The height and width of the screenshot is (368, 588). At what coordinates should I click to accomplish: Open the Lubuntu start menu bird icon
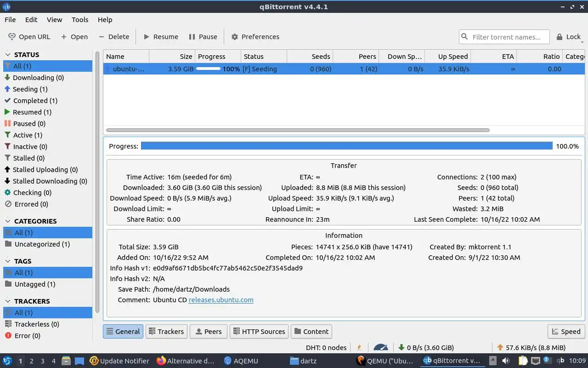7,361
